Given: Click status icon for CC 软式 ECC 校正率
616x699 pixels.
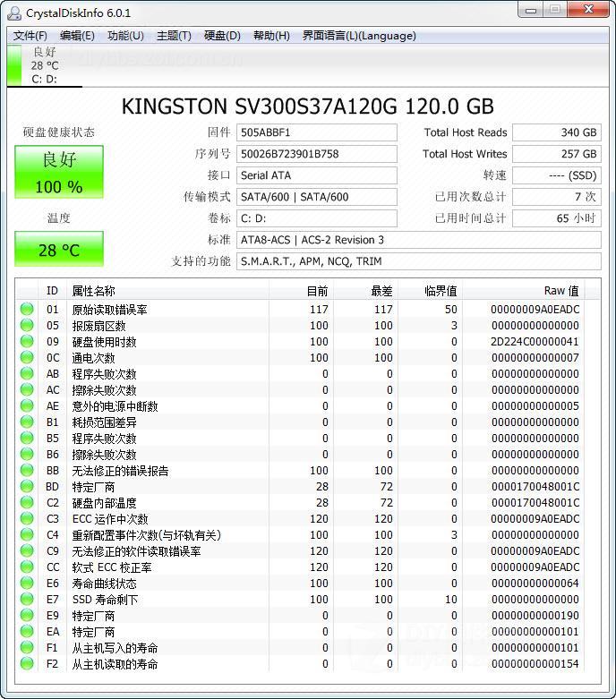Looking at the screenshot, I should point(27,567).
